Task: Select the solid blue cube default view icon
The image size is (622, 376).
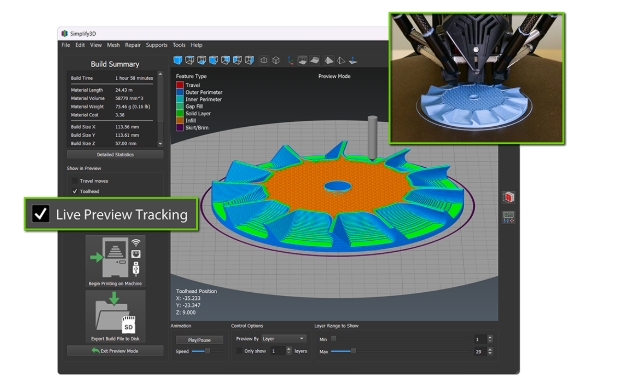Action: click(x=178, y=60)
